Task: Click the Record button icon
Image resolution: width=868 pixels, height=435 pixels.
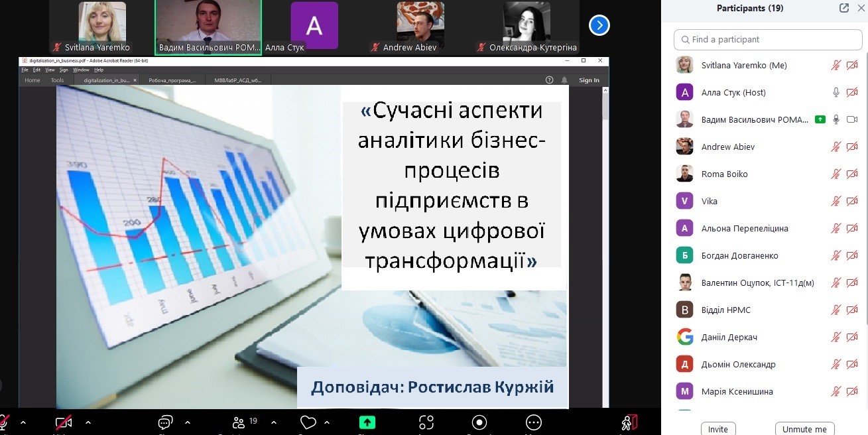Action: (x=479, y=422)
